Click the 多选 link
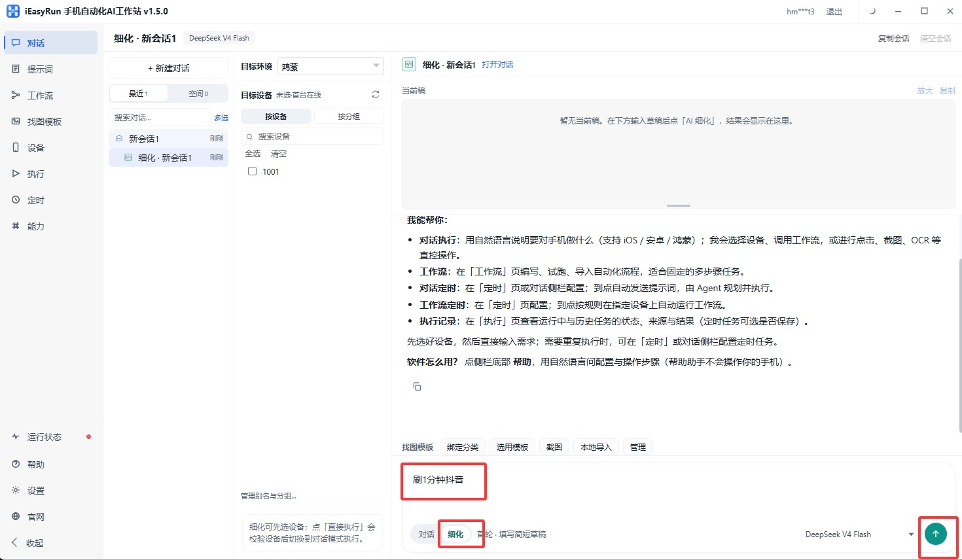Image resolution: width=962 pixels, height=560 pixels. [221, 118]
